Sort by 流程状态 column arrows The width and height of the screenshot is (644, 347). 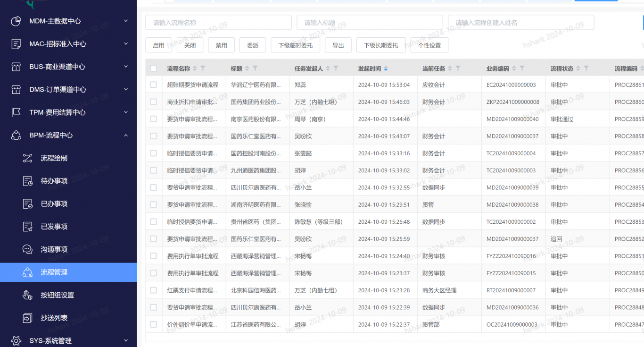578,69
